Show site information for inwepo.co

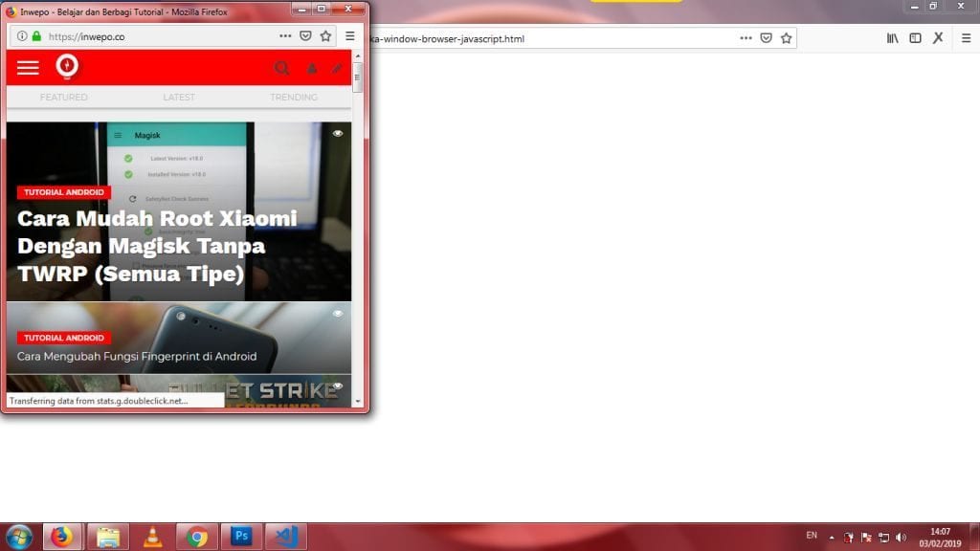[x=22, y=36]
